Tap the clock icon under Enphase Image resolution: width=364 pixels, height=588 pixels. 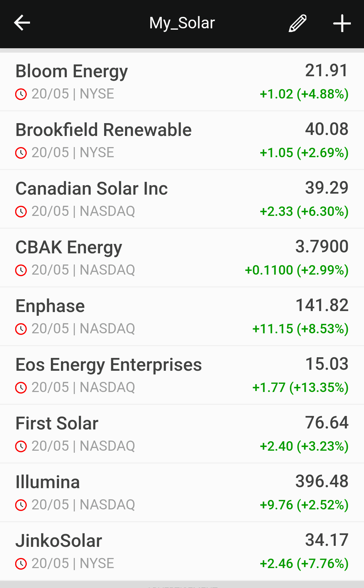coord(21,329)
